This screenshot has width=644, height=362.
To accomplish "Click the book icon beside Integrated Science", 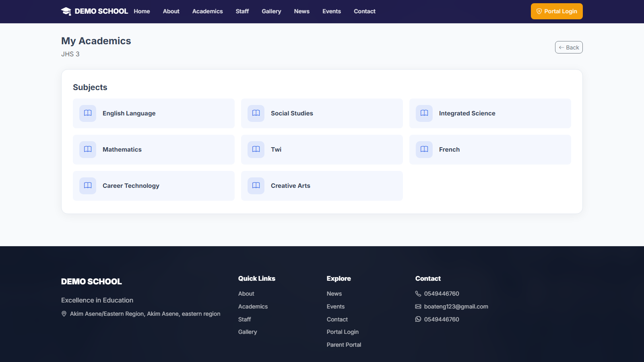I will coord(424,113).
